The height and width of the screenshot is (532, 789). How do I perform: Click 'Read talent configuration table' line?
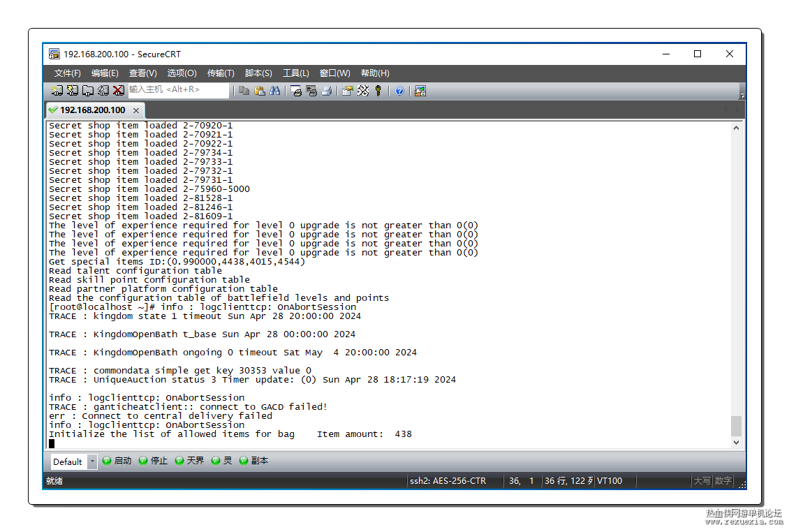(135, 271)
